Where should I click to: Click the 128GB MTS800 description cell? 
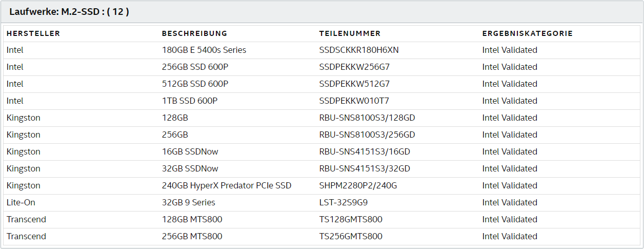192,220
